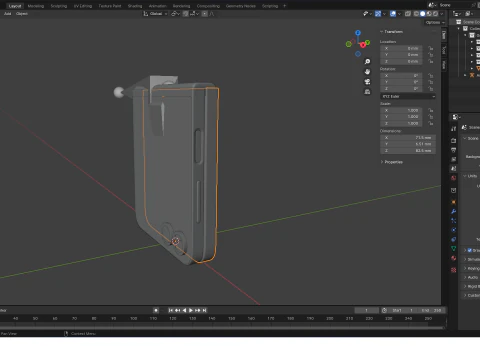Open the Output properties tab icon
Screen dimensions: 480x360
[453, 150]
